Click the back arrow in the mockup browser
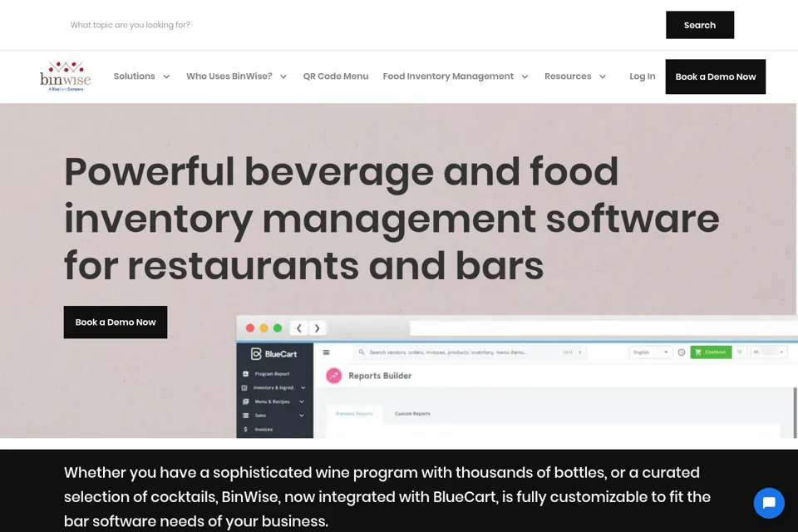The height and width of the screenshot is (532, 798). [x=299, y=328]
